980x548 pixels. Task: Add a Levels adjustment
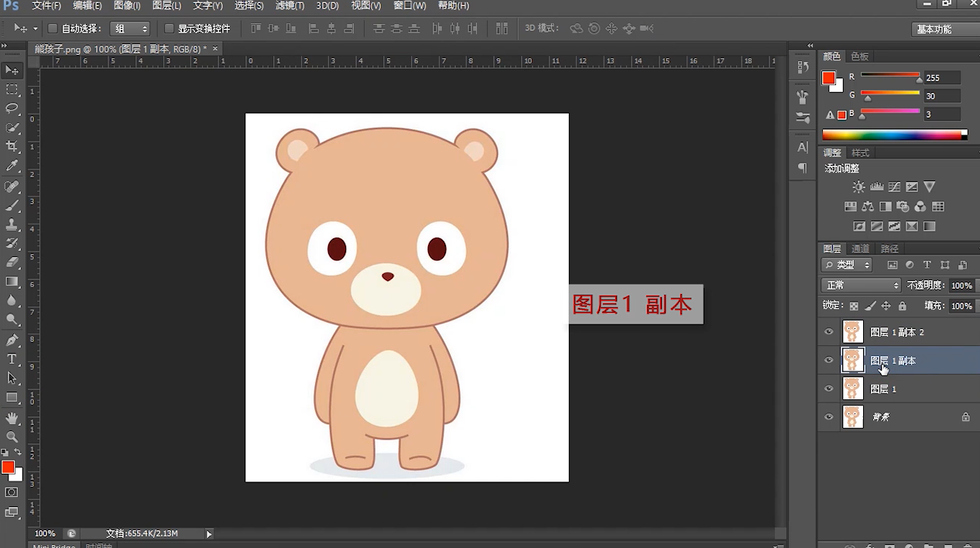[877, 187]
